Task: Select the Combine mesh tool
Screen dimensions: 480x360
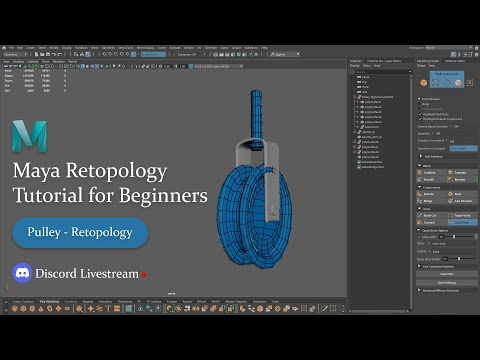Action: (x=431, y=172)
